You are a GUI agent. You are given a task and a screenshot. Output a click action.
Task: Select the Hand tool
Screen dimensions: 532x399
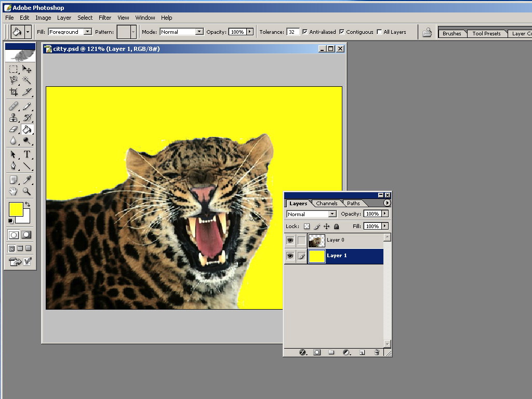13,191
